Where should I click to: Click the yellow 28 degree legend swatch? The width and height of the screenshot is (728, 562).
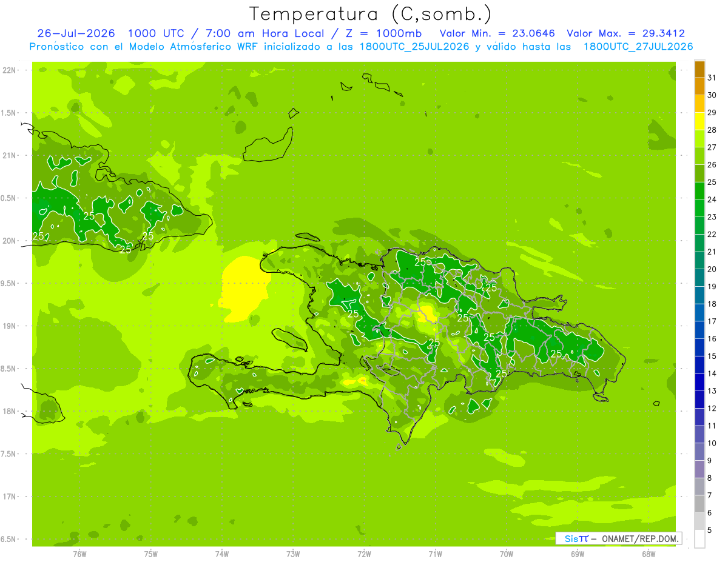click(x=699, y=122)
